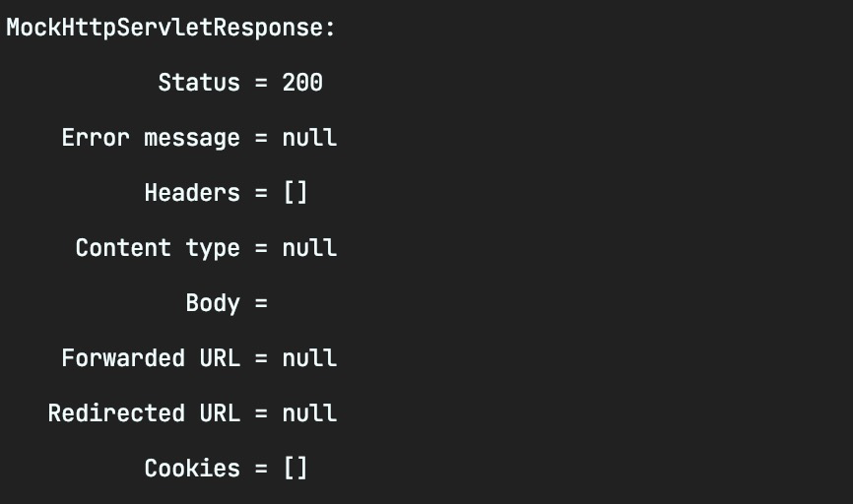Click the empty brackets after Headers
This screenshot has width=853, height=504.
tap(295, 193)
